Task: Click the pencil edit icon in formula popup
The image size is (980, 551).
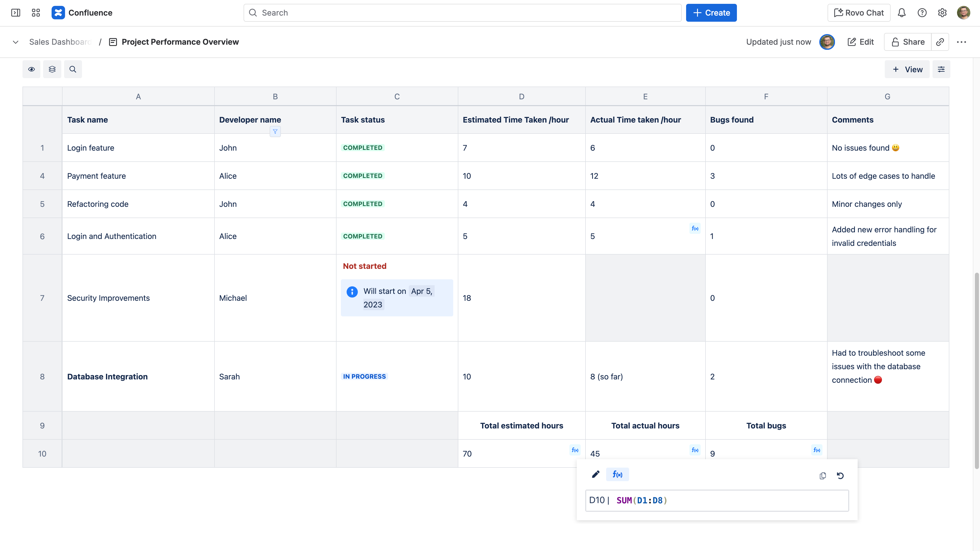Action: tap(595, 474)
